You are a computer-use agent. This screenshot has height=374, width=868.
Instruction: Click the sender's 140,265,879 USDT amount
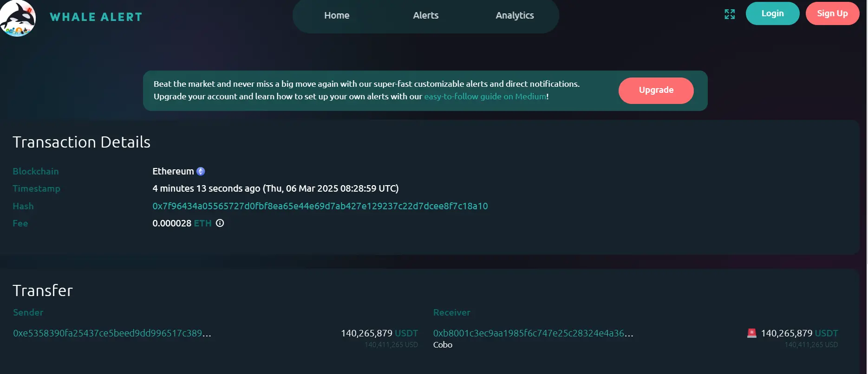point(379,333)
